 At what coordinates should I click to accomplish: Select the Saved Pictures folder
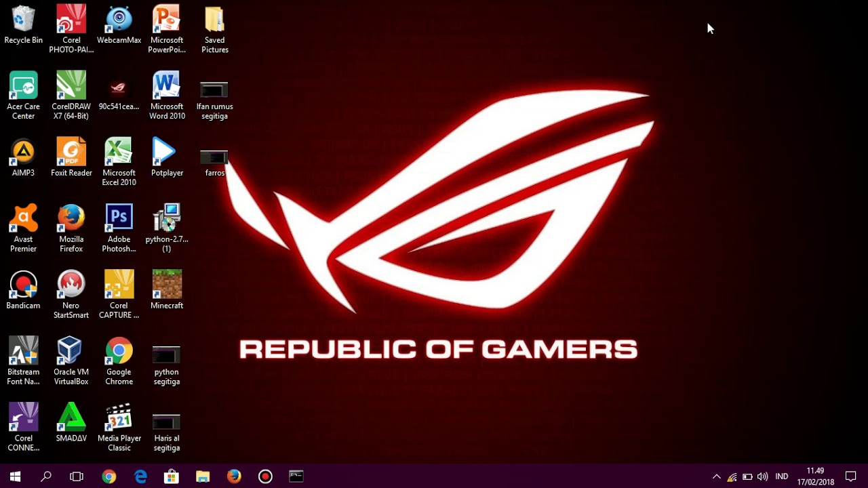click(214, 29)
